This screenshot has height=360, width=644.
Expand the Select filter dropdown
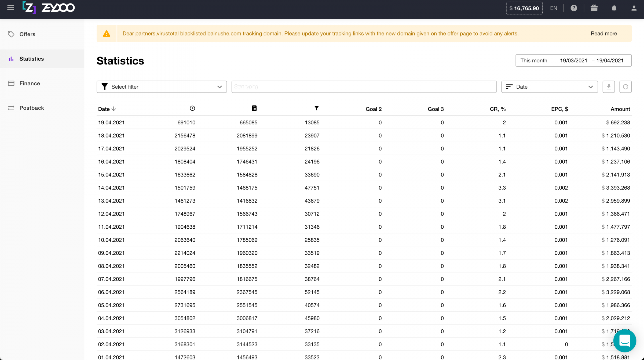(162, 87)
